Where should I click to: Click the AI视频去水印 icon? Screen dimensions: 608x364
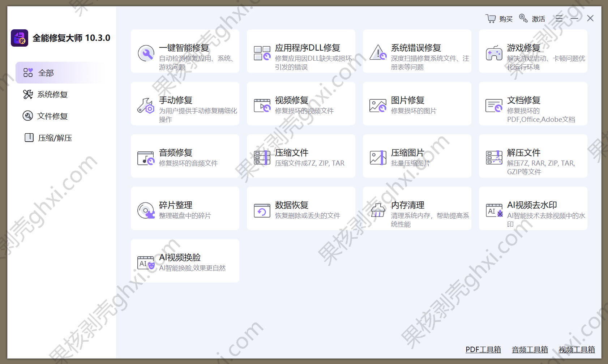pos(494,210)
